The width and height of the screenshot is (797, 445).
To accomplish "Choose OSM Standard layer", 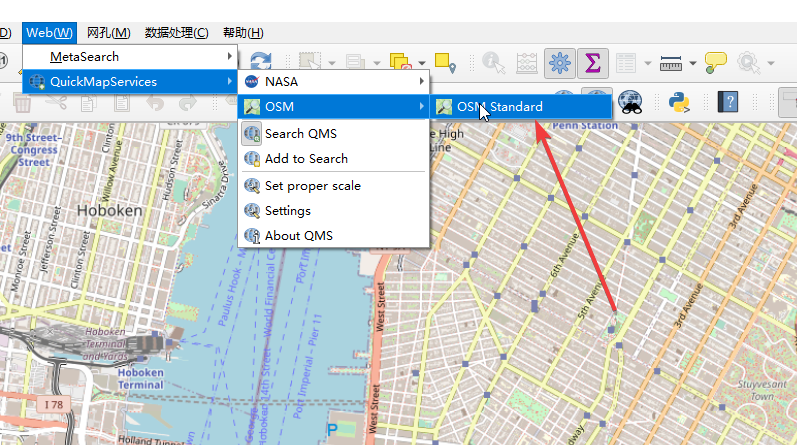I will [x=522, y=107].
